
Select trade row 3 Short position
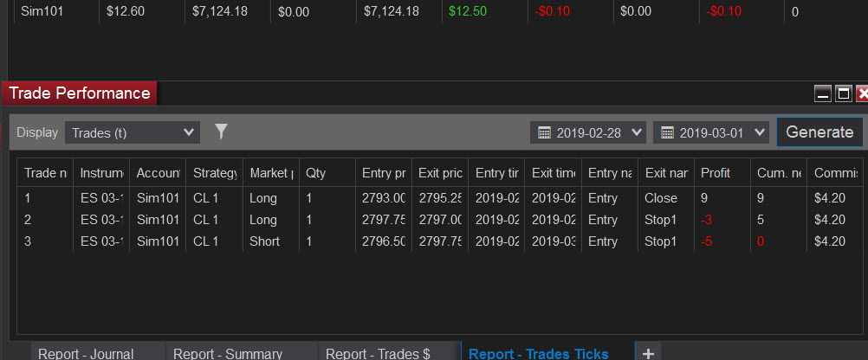(440, 241)
